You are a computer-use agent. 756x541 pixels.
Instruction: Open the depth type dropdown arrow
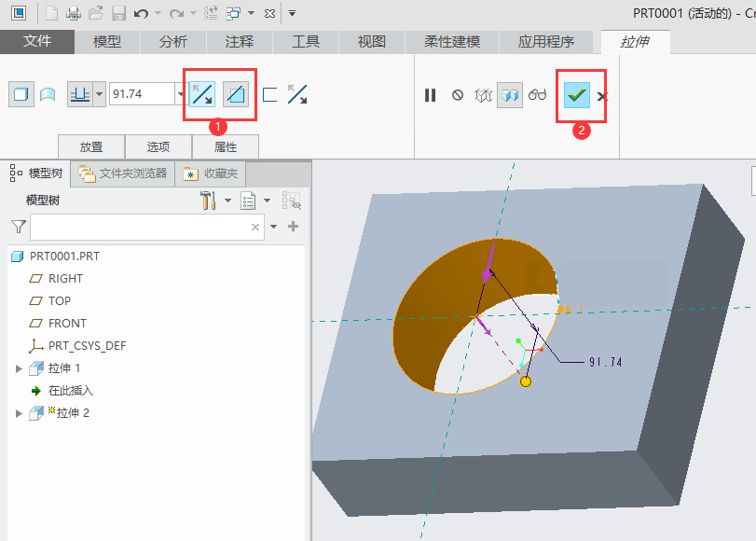99,94
